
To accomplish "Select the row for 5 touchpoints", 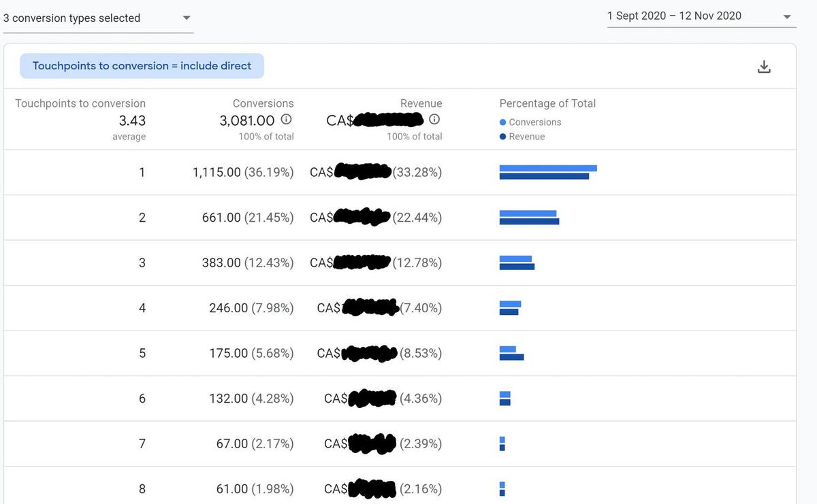I will click(x=400, y=353).
